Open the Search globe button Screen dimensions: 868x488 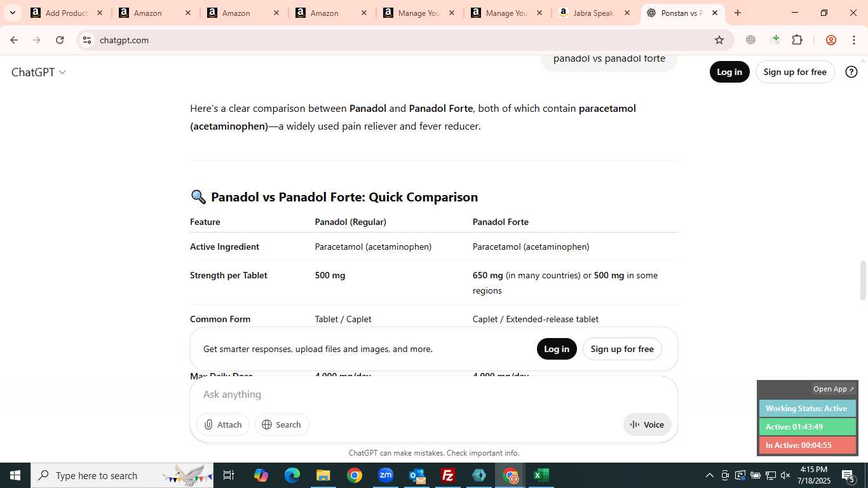tap(281, 424)
